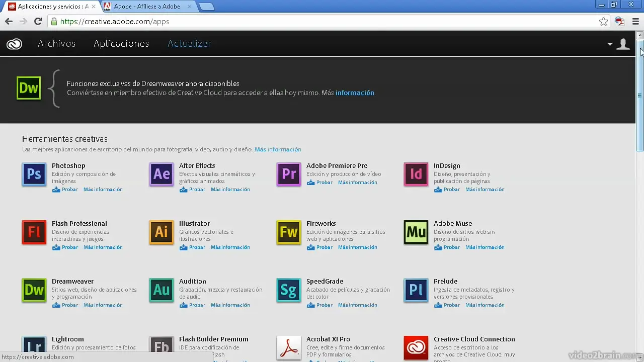Click Probar for After Effects
Screen dimensions: 644x362
[193, 190]
